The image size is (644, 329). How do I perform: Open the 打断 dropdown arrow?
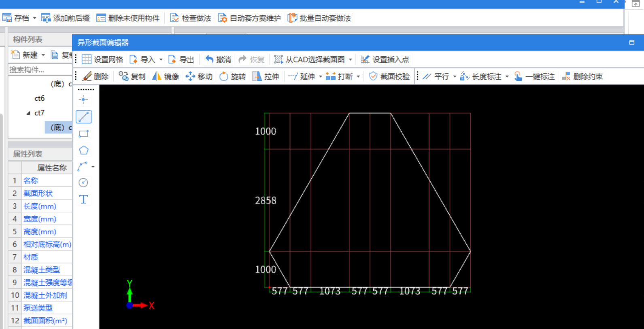click(x=358, y=76)
